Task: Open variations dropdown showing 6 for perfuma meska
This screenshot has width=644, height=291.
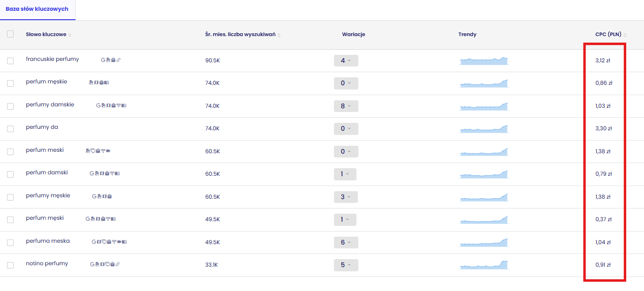Action: click(x=346, y=242)
